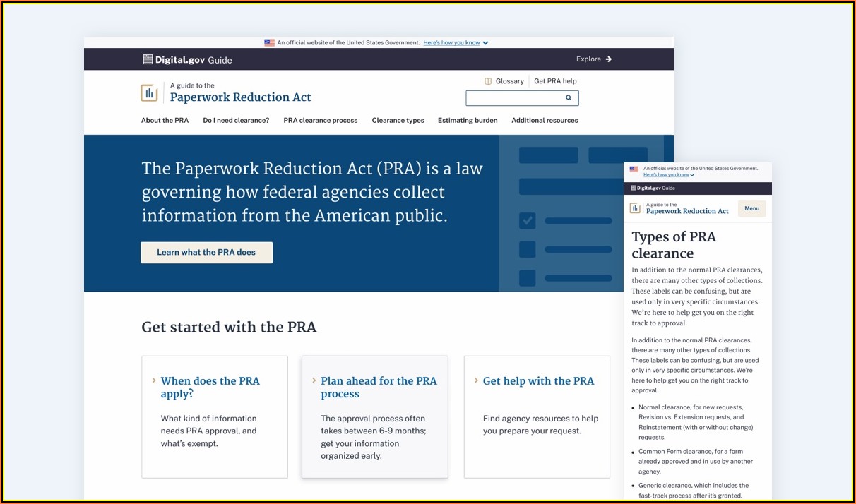Open the Digital.gov Guide logo link
The height and width of the screenshot is (504, 856).
point(187,60)
